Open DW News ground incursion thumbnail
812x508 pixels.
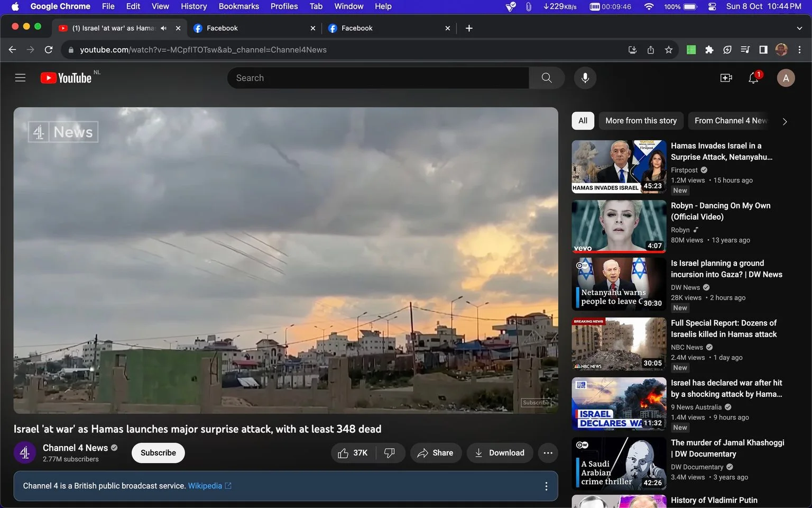tap(619, 284)
